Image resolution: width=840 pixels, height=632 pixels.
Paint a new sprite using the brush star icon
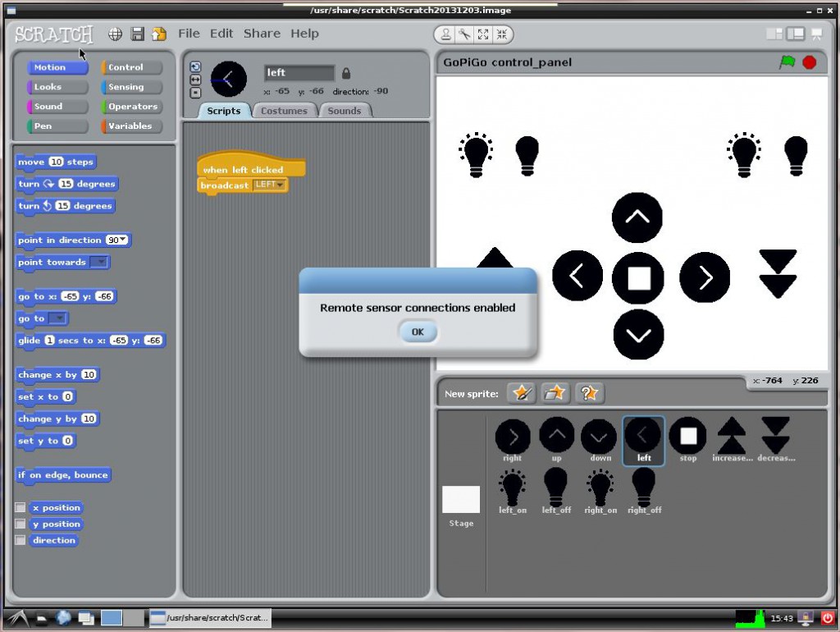521,393
